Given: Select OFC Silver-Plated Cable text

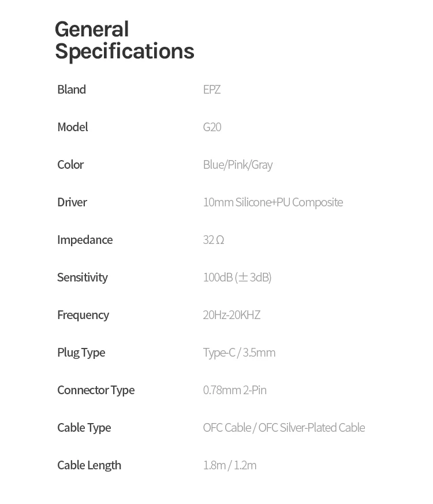Looking at the screenshot, I should point(312,428).
